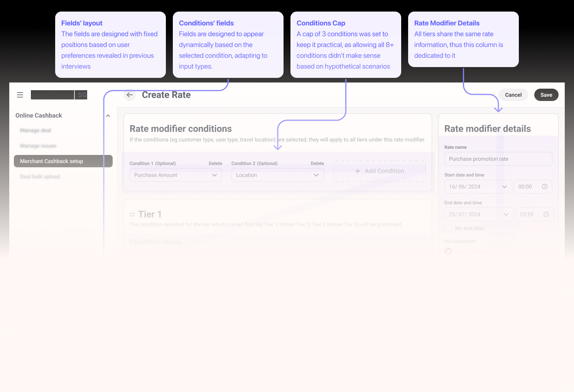Click the 00:00 start time field
This screenshot has width=574, height=392.
tap(533, 187)
